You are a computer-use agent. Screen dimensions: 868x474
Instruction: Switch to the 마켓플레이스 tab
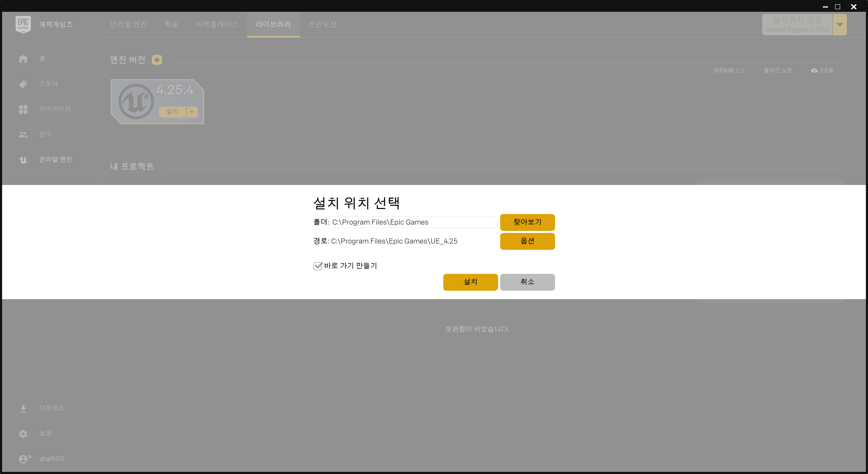[217, 24]
